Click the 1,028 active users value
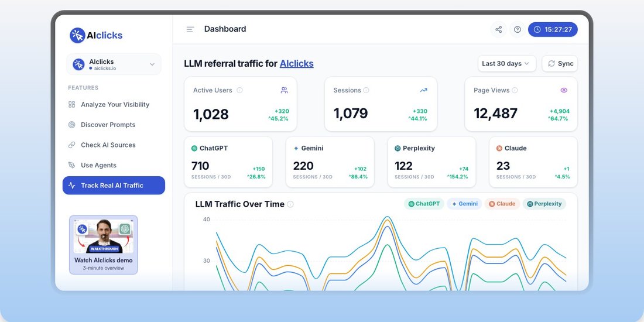The width and height of the screenshot is (644, 322). click(211, 114)
